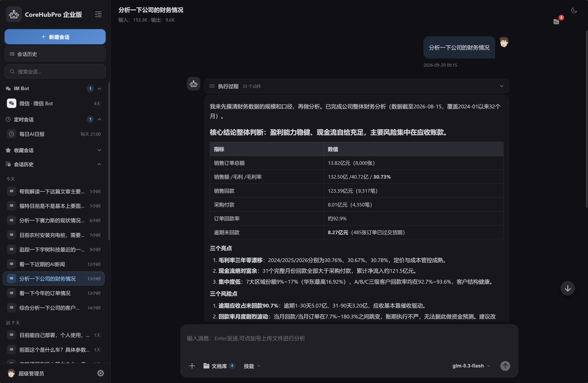588x383 pixels.
Task: Click the CoreHubPro robot logo icon
Action: click(x=14, y=14)
